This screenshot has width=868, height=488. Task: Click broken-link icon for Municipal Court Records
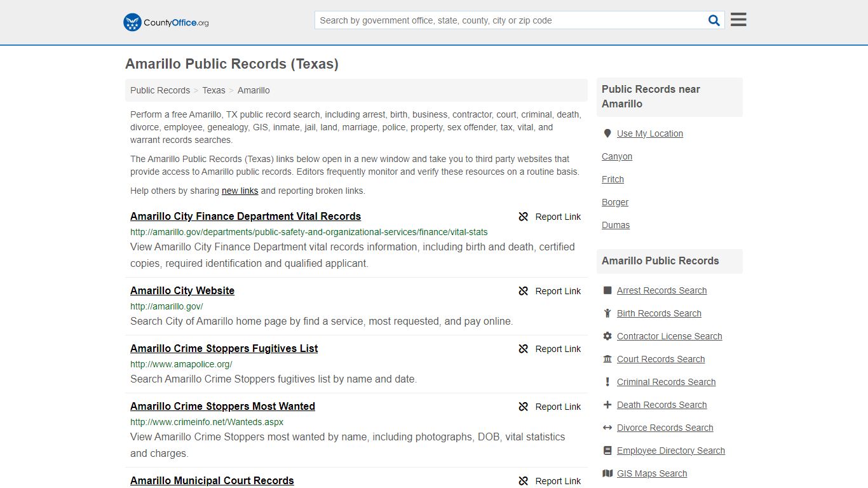tap(524, 481)
